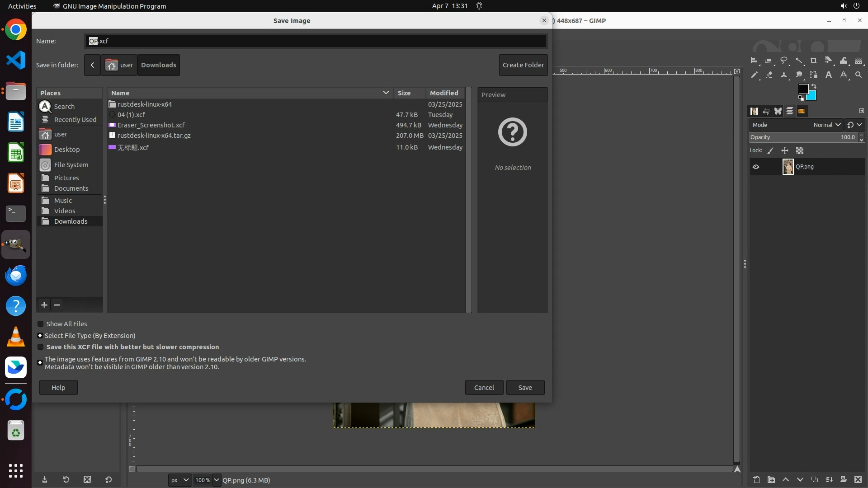The height and width of the screenshot is (488, 868).
Task: Enable the Show All Files checkbox
Action: (x=41, y=324)
